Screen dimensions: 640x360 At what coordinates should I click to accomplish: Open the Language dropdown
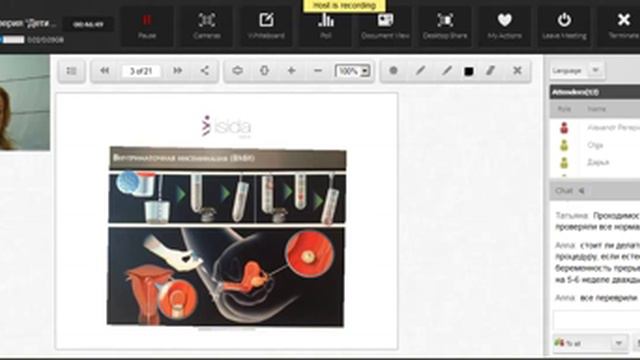coord(577,70)
